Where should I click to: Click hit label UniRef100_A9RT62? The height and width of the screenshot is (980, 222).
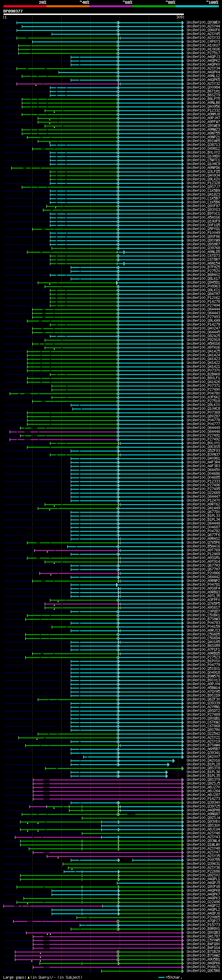click(203, 504)
